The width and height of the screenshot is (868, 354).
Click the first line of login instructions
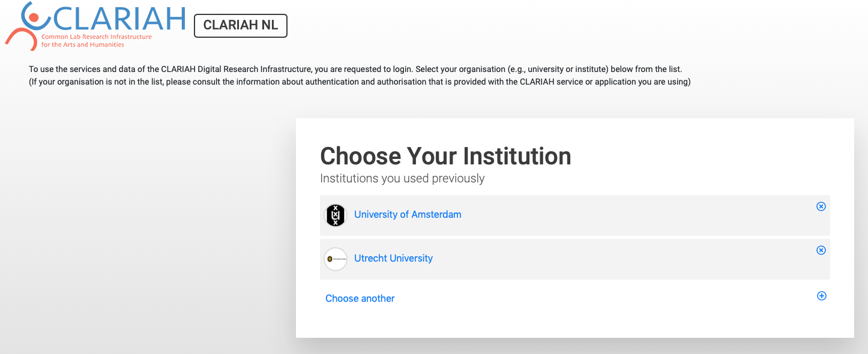coord(355,69)
